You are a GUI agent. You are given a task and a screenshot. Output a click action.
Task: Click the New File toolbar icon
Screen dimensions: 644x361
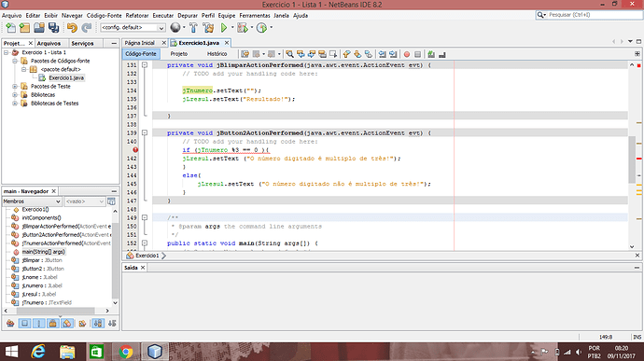11,27
